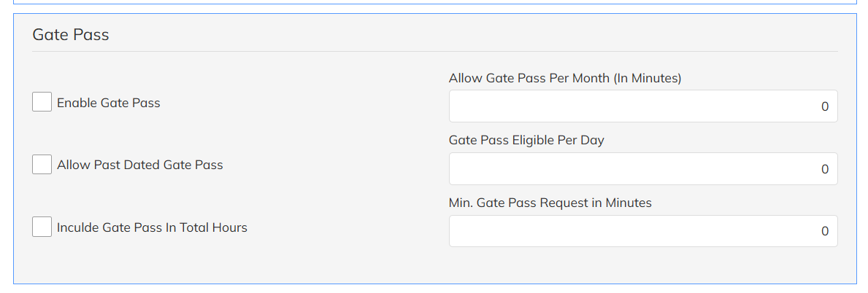Click the 0 value in Per Month field
868x293 pixels.
coord(825,106)
